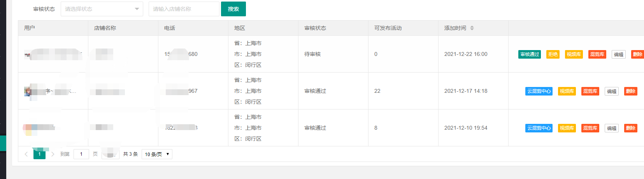644x179 pixels.
Task: Click the 添加时间 sort arrows icon
Action: point(472,28)
